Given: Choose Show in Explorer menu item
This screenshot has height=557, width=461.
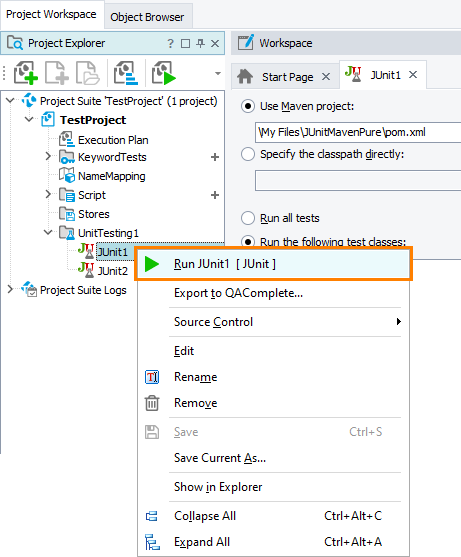Looking at the screenshot, I should click(x=273, y=487).
